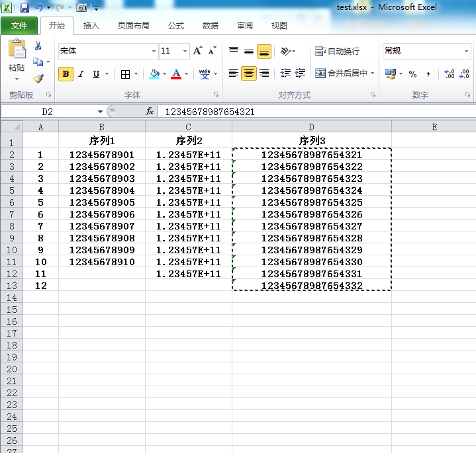Open the 数字 group dialog launcher

tap(467, 95)
